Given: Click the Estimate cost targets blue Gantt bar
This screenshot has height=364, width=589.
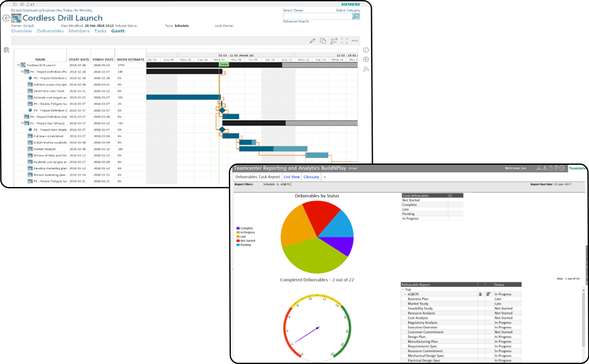Looking at the screenshot, I should pos(183,97).
